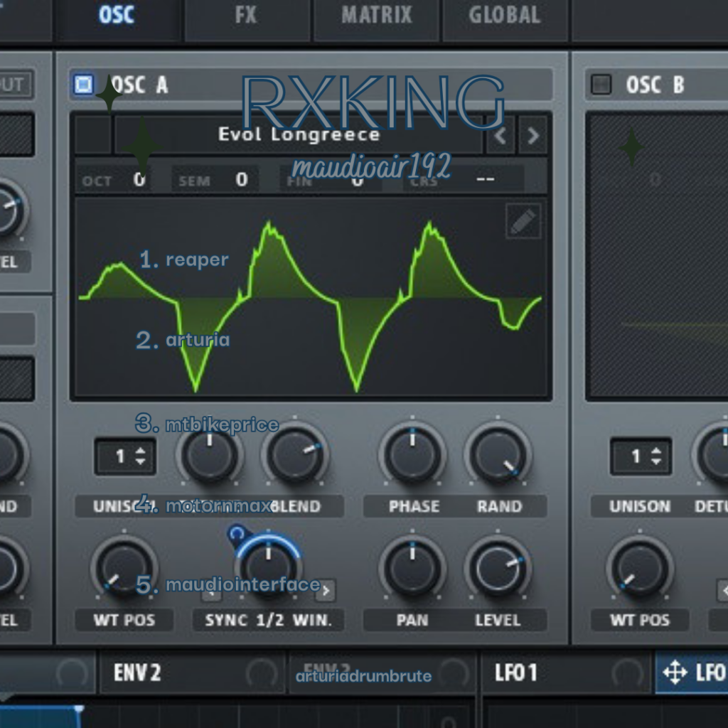Viewport: 728px width, 728px height.
Task: Select next warp mode with the right arrow
Action: click(x=326, y=591)
